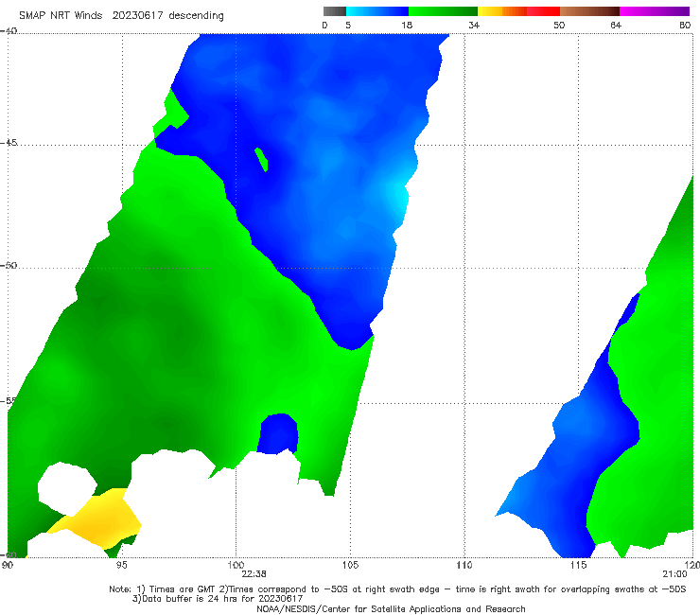Screen dimensions: 700x615
Task: Click the color bar label "34"
Action: tap(474, 26)
